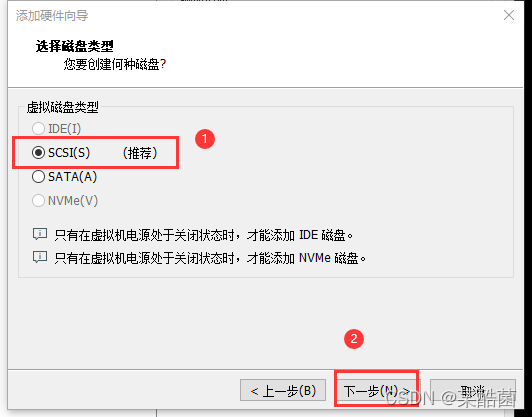Screen dimensions: 532x417
Task: Click the info icon beside IDE disk note
Action: tap(40, 234)
